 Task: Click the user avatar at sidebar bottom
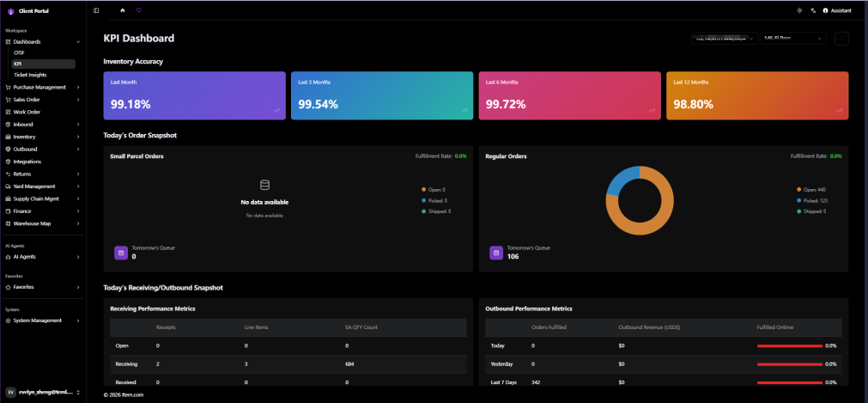[x=10, y=392]
